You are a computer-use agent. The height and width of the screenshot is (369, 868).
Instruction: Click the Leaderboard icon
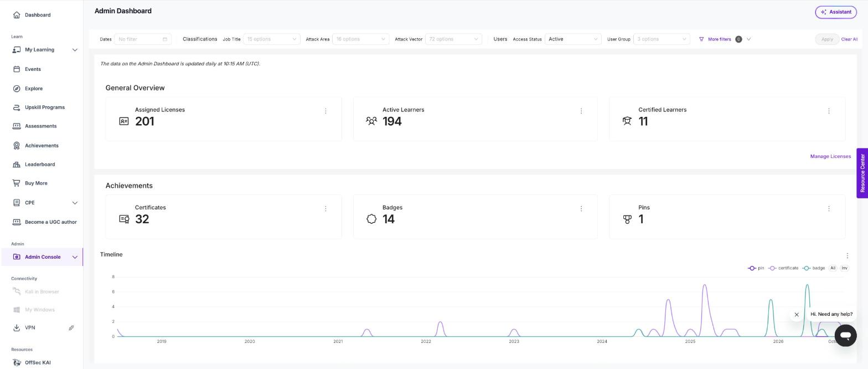pyautogui.click(x=17, y=165)
